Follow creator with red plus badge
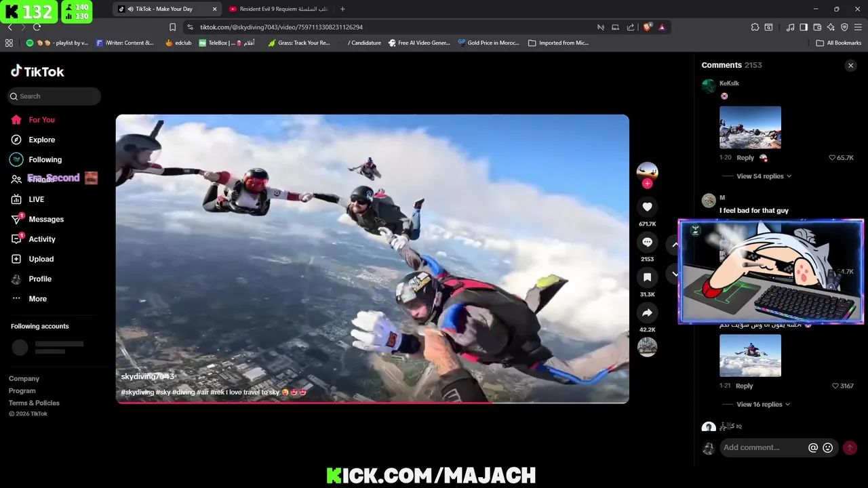 tap(647, 184)
